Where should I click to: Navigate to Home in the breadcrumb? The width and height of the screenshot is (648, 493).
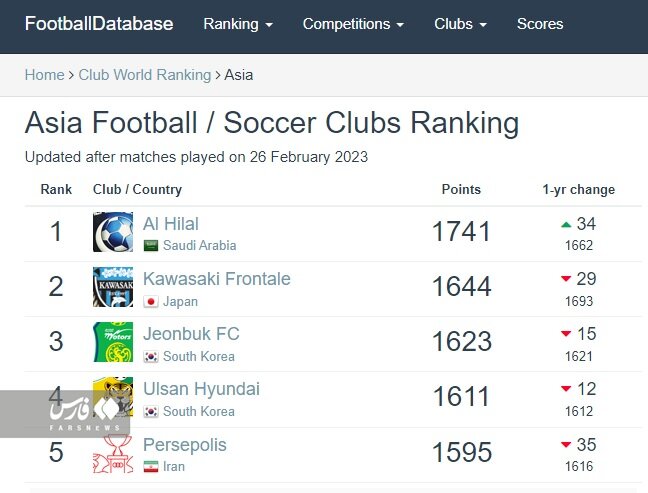click(44, 75)
